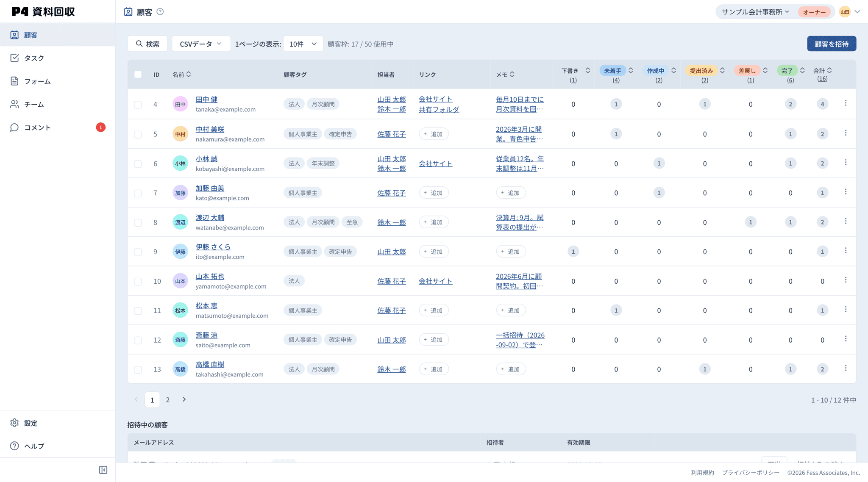The image size is (868, 482).
Task: Click the 検索 button
Action: tap(147, 44)
